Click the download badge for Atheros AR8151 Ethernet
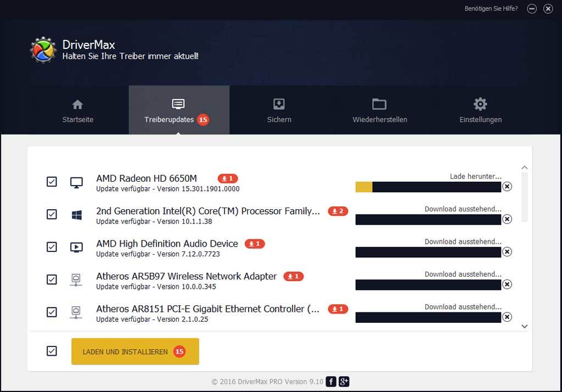This screenshot has height=392, width=562. (x=338, y=309)
